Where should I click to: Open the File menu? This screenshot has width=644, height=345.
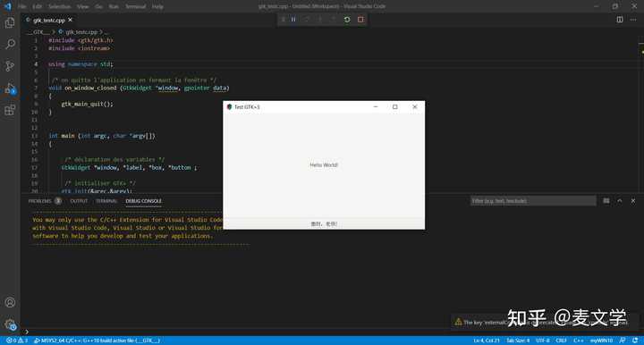(22, 6)
